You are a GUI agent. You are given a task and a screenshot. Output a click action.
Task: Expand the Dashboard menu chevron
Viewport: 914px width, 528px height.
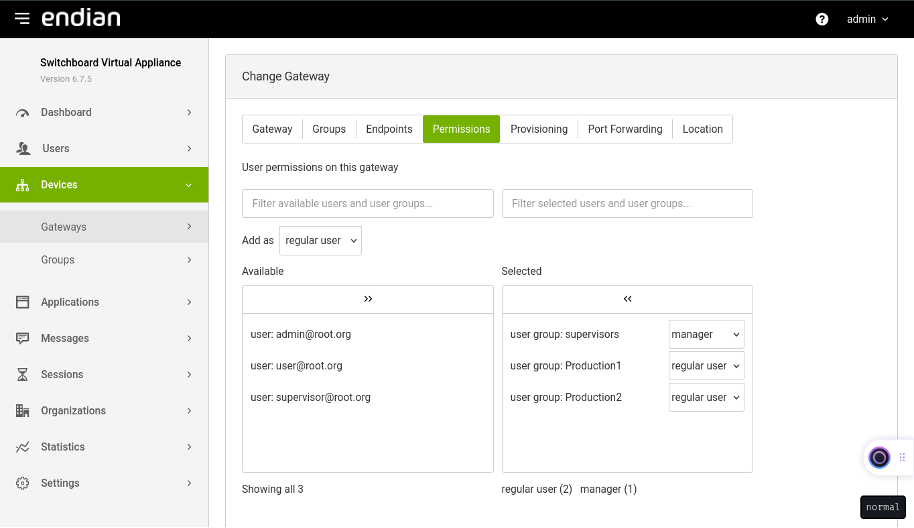pos(189,112)
